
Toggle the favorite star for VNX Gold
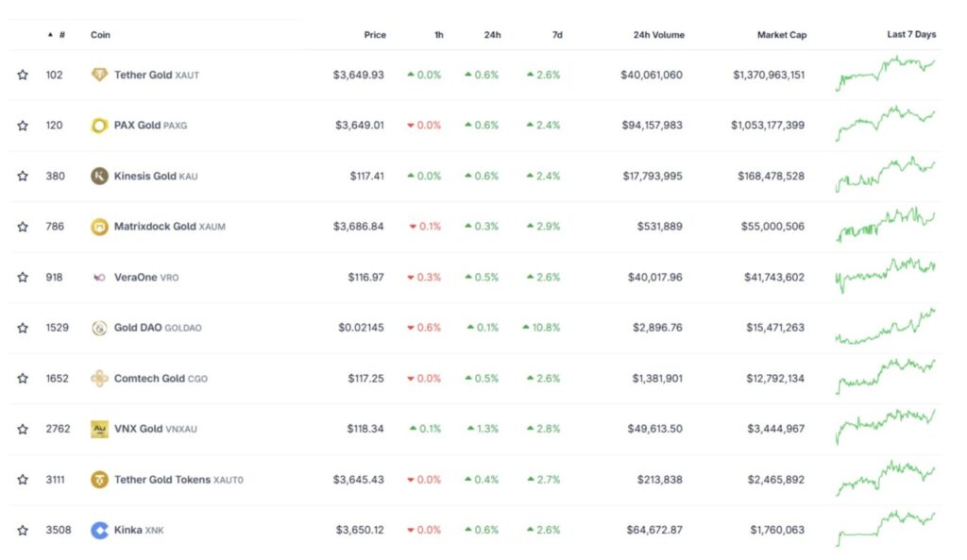tap(23, 429)
